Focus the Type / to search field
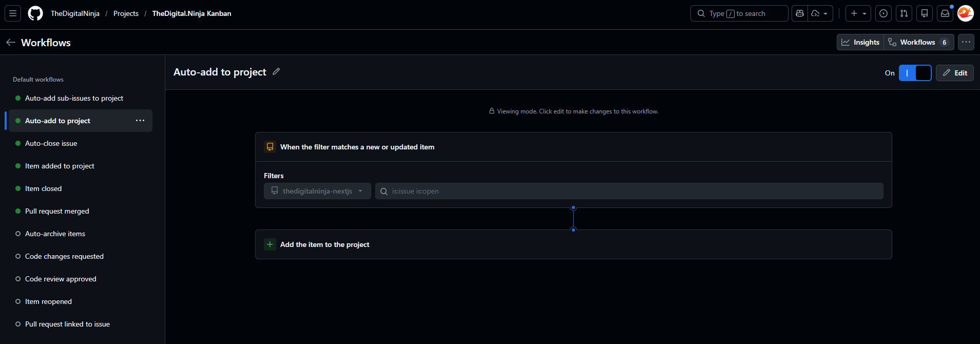The width and height of the screenshot is (980, 344). click(x=739, y=13)
